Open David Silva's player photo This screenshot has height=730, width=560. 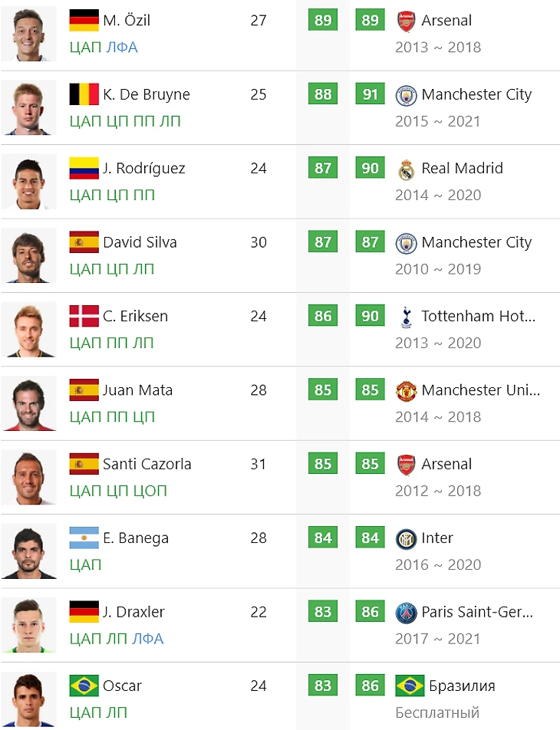[x=29, y=255]
